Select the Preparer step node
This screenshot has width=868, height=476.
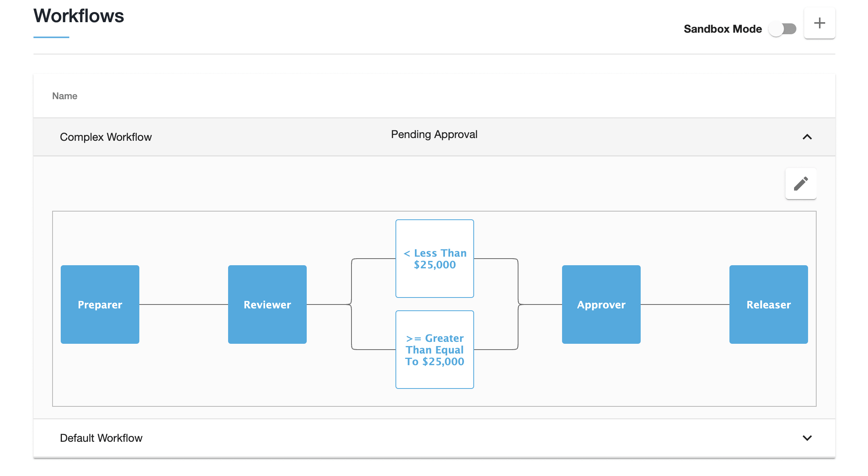click(100, 304)
